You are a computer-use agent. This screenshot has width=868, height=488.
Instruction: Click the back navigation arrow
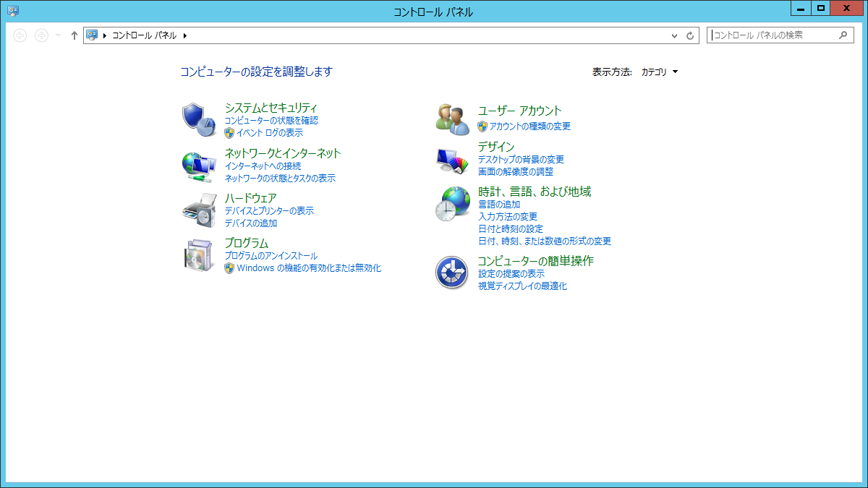pos(20,35)
